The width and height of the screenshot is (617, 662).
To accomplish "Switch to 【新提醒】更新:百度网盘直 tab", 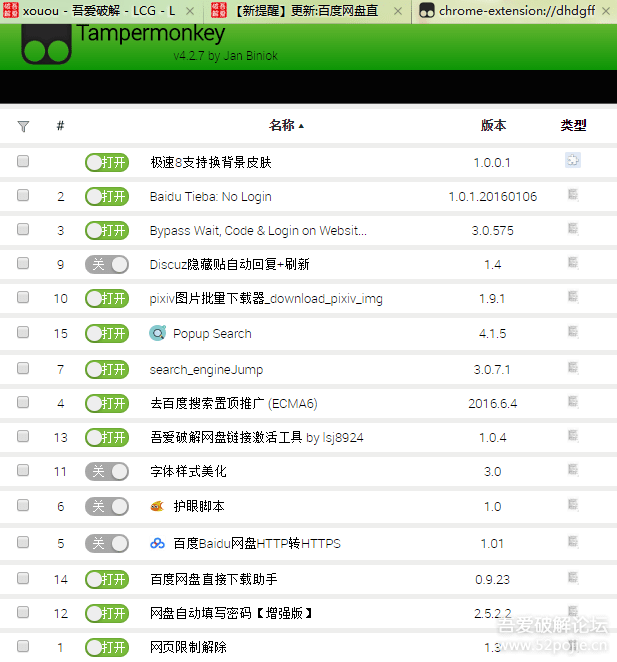I will tap(306, 11).
